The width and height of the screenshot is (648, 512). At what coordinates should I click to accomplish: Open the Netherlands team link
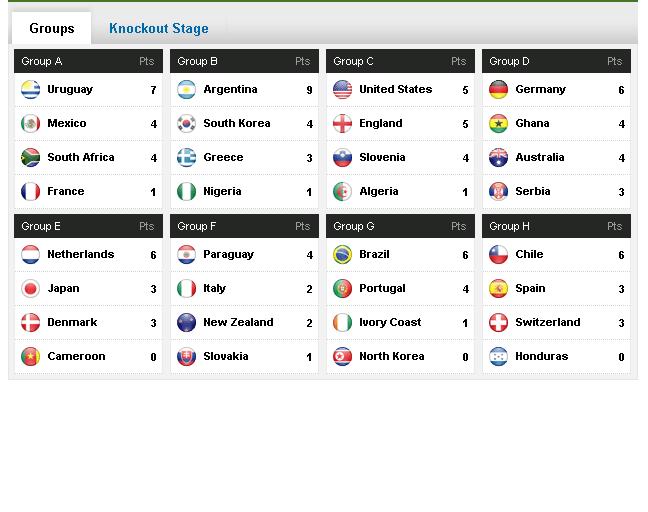(x=81, y=254)
